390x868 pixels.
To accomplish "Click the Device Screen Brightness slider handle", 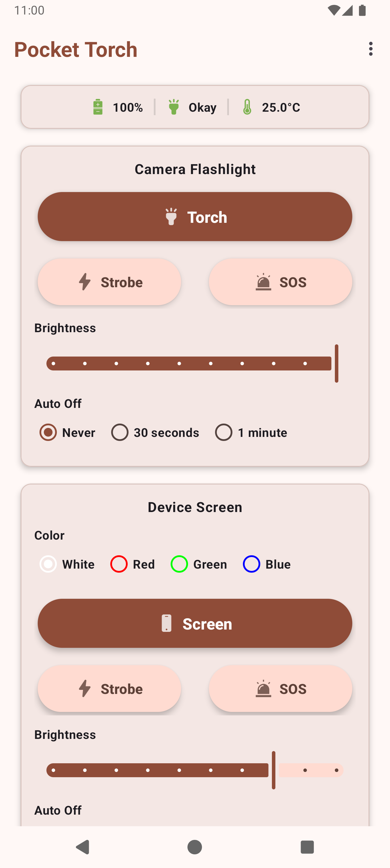I will [x=274, y=770].
